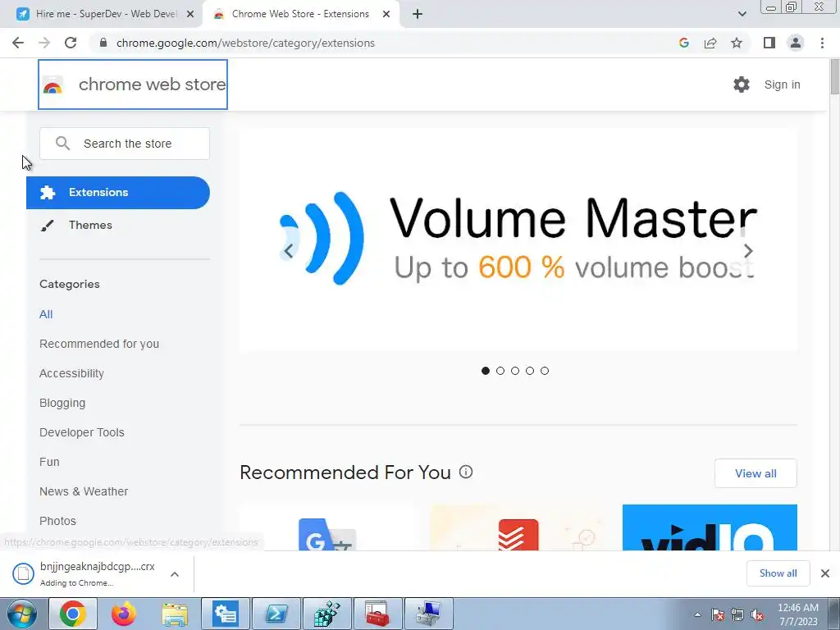Click the taskbar clock showing 12:46 AM
The image size is (840, 630).
[x=797, y=614]
